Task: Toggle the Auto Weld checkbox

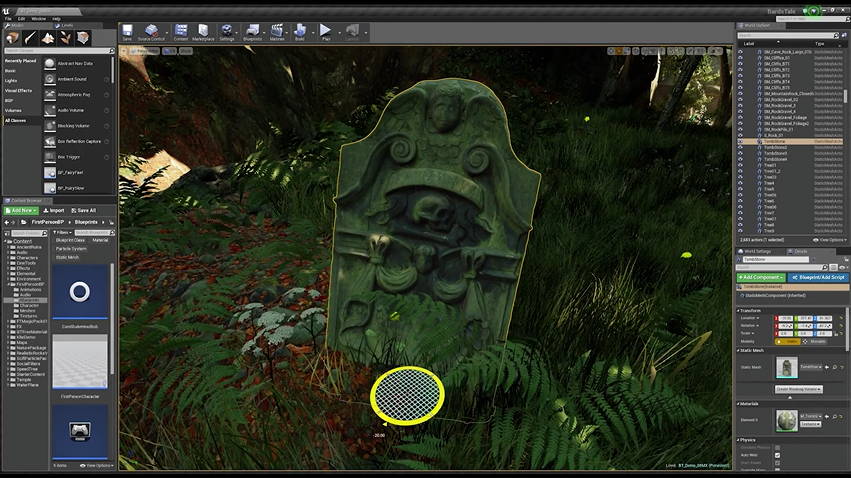Action: click(x=778, y=455)
